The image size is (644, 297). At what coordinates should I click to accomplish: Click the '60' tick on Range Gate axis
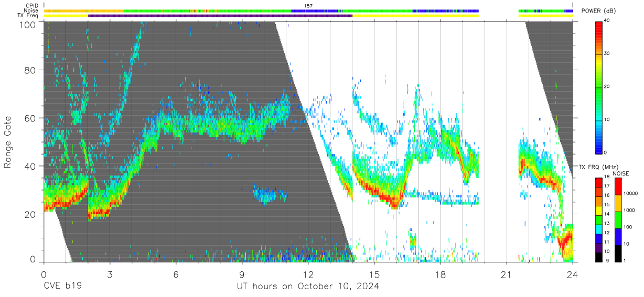tap(30, 118)
